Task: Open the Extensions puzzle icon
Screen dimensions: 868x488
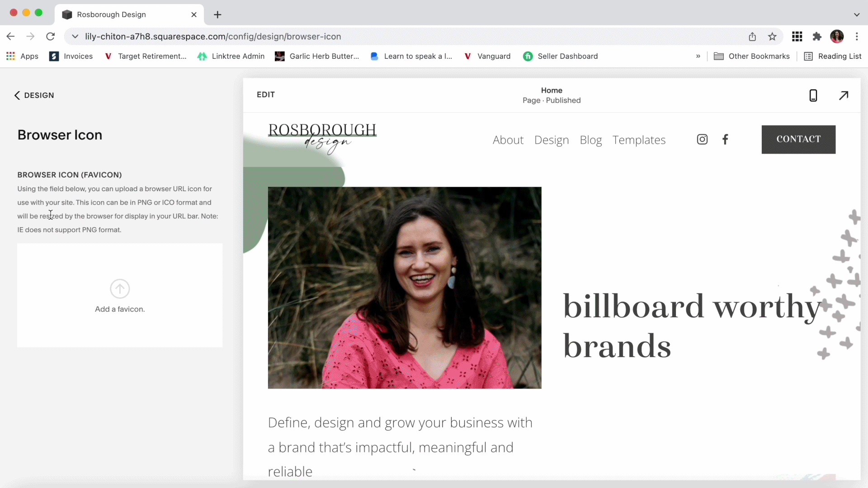Action: tap(817, 37)
